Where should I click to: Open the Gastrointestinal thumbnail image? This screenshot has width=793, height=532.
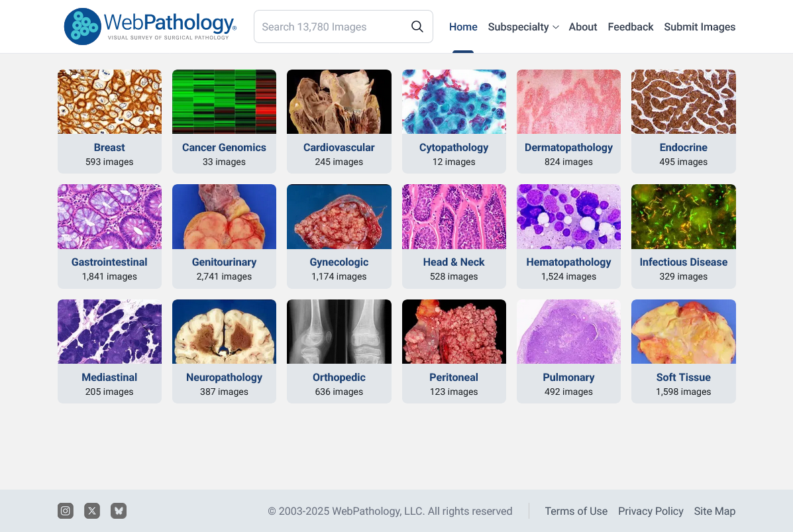click(110, 217)
